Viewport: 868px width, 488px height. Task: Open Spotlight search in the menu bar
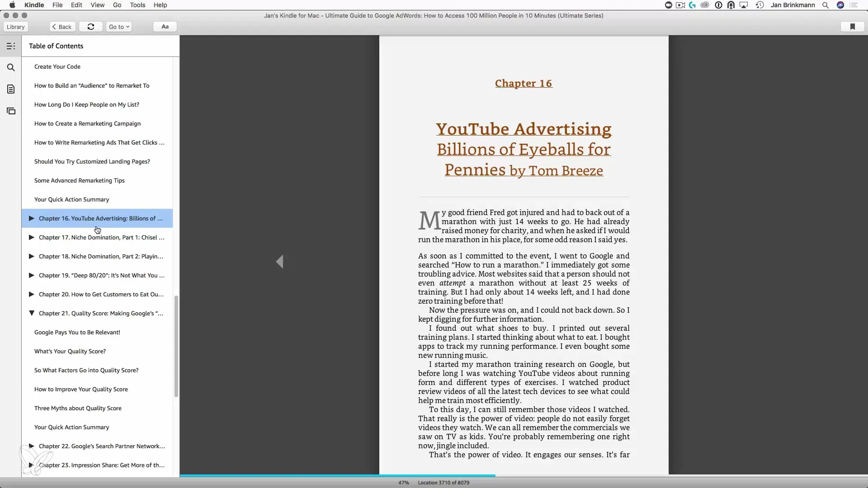tap(826, 5)
